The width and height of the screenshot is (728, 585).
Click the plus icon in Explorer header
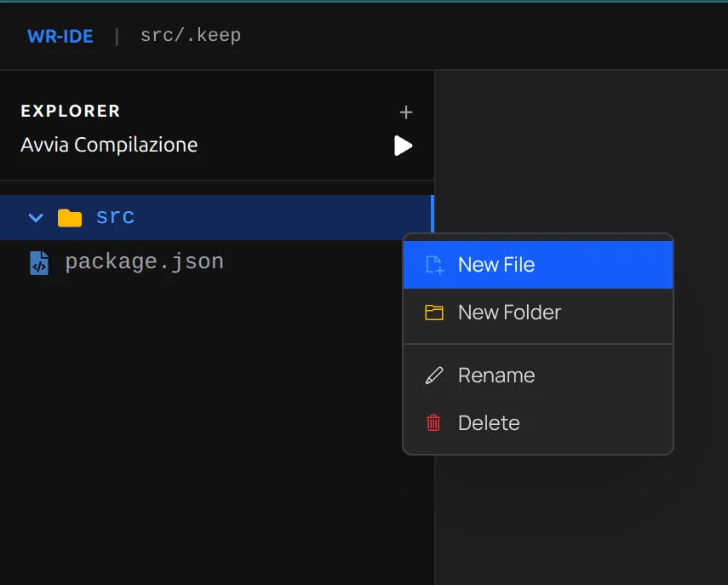(x=406, y=112)
